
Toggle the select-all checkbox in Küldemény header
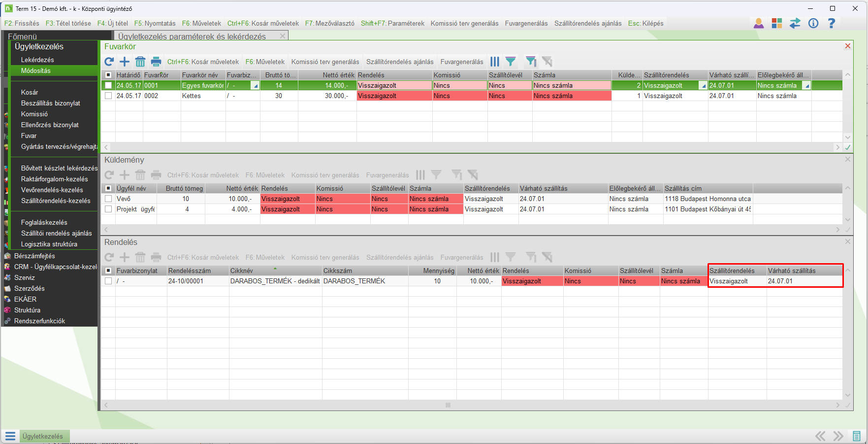(108, 188)
